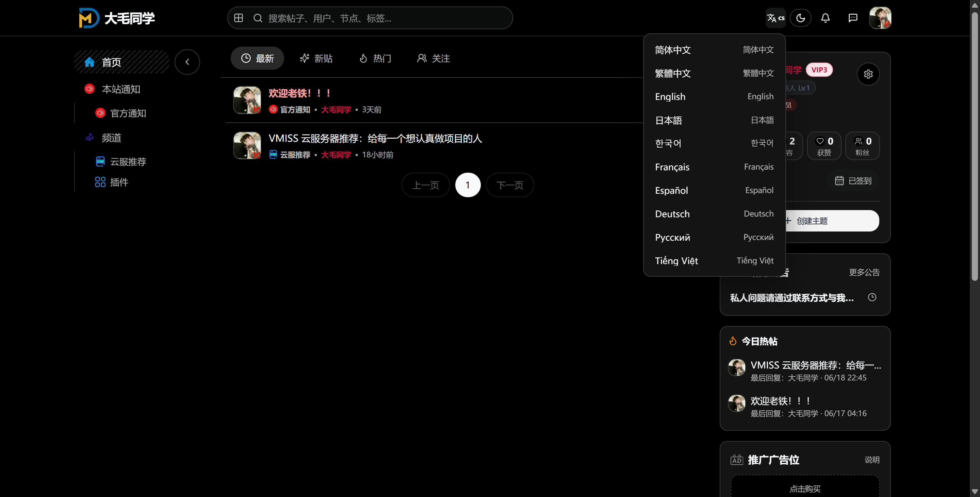
Task: Select Русский language option
Action: (714, 238)
